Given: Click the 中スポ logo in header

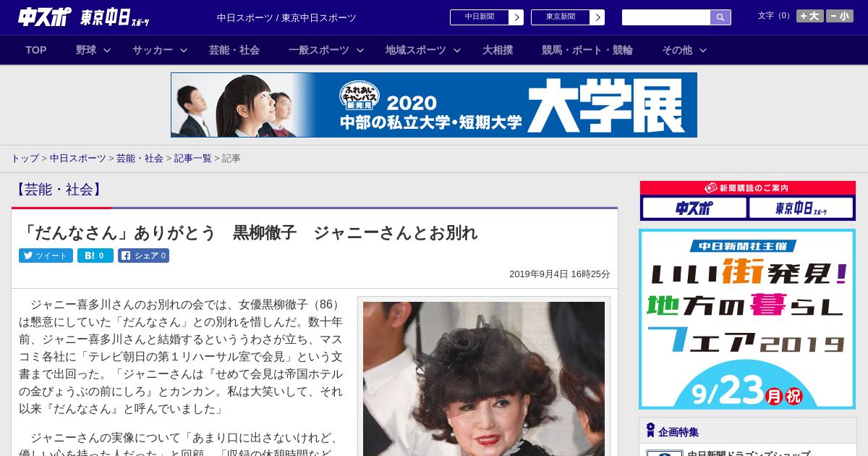Looking at the screenshot, I should point(45,17).
